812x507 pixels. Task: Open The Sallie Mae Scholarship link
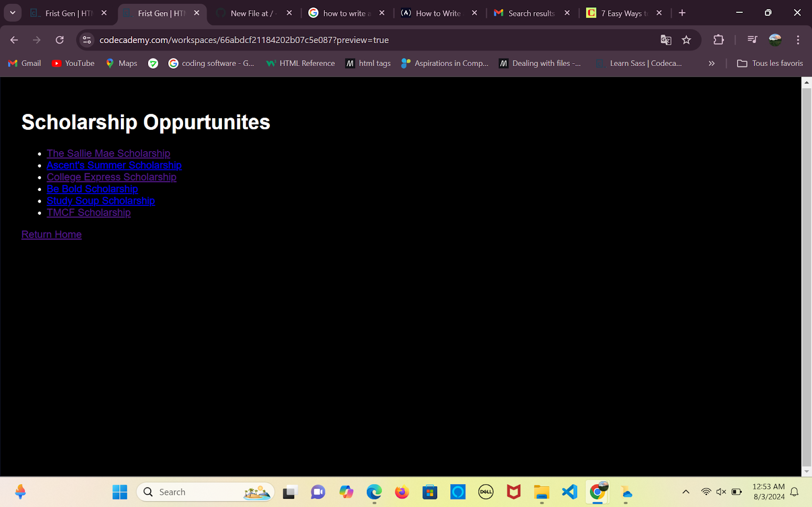(109, 153)
